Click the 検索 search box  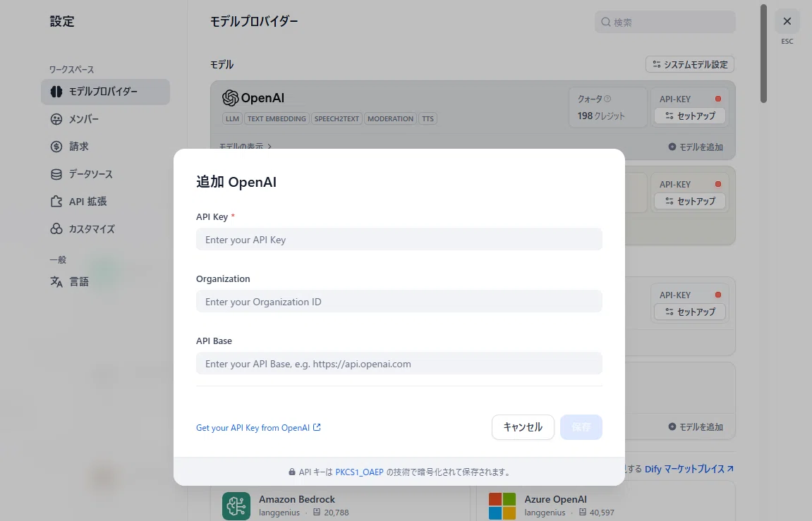coord(665,23)
